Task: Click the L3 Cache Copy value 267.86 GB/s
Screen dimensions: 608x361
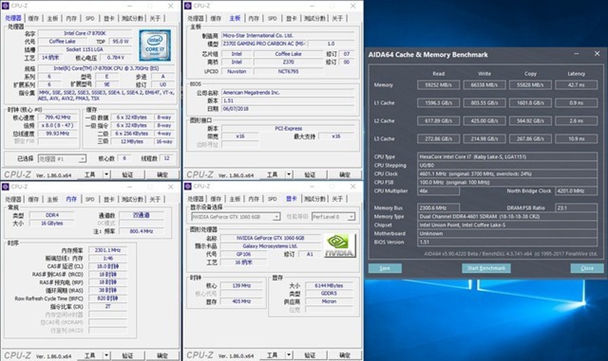Action: (x=530, y=138)
